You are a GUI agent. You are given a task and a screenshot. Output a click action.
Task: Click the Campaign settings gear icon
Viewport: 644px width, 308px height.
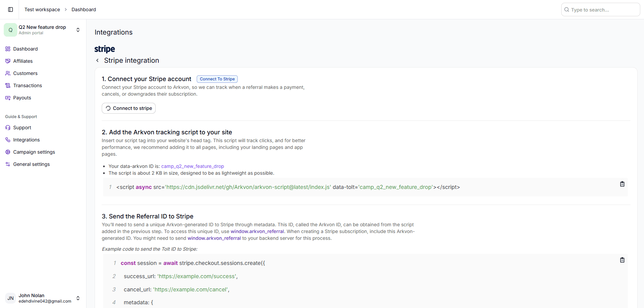7,152
